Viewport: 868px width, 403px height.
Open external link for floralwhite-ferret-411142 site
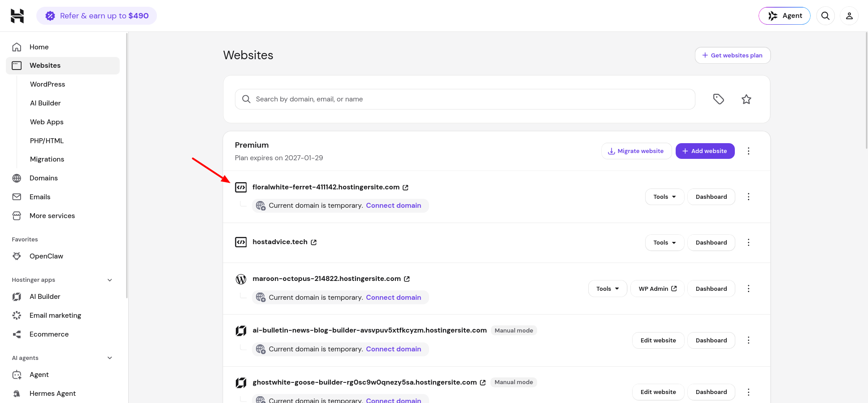(405, 188)
